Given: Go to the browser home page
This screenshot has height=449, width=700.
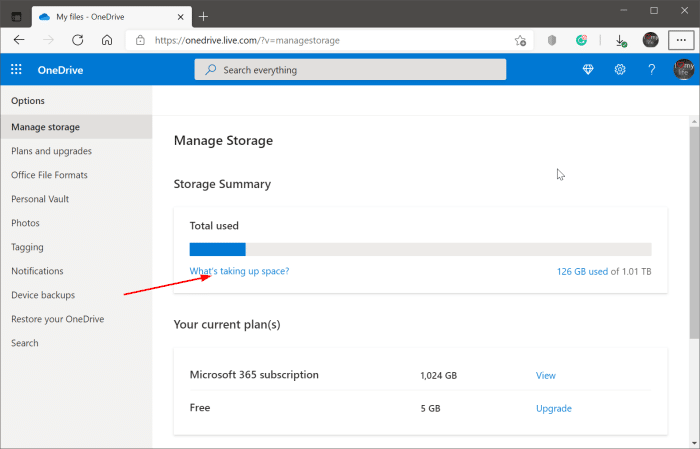Looking at the screenshot, I should [107, 40].
